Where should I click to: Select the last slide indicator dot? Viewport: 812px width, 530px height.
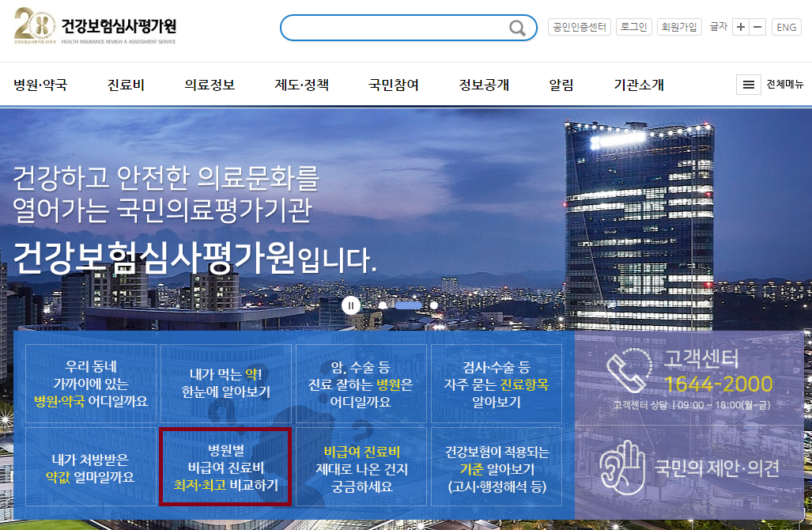[x=434, y=305]
